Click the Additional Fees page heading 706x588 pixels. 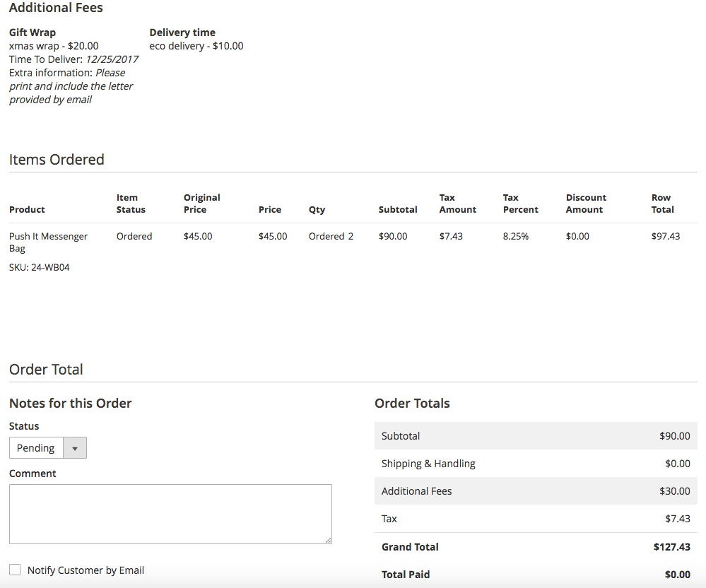(x=57, y=8)
